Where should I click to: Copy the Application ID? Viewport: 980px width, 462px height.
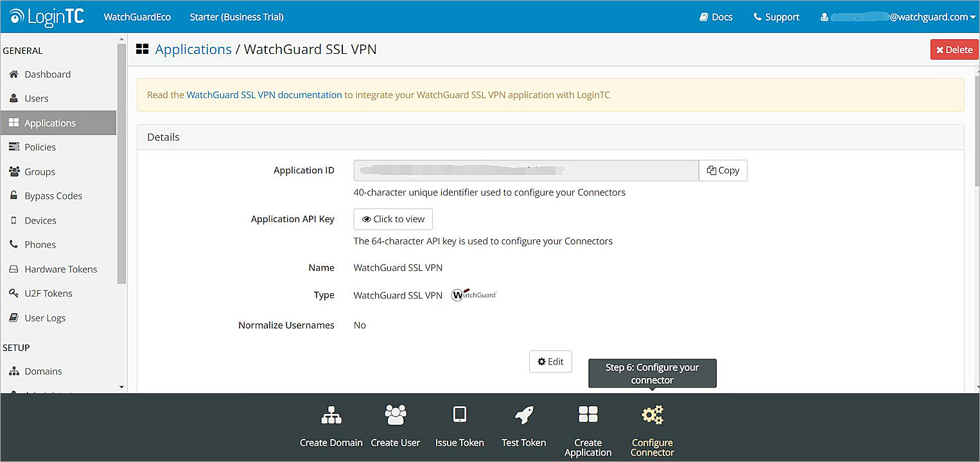722,170
